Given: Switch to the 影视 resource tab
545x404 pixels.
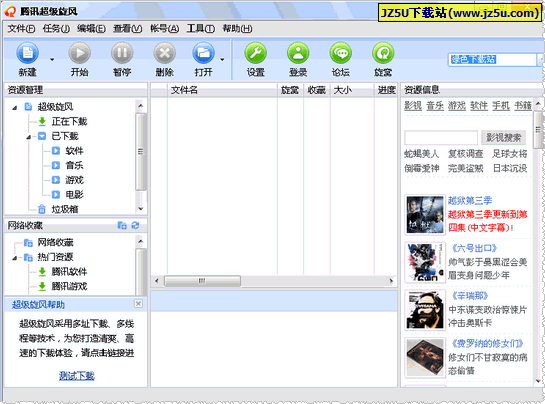Looking at the screenshot, I should click(413, 106).
